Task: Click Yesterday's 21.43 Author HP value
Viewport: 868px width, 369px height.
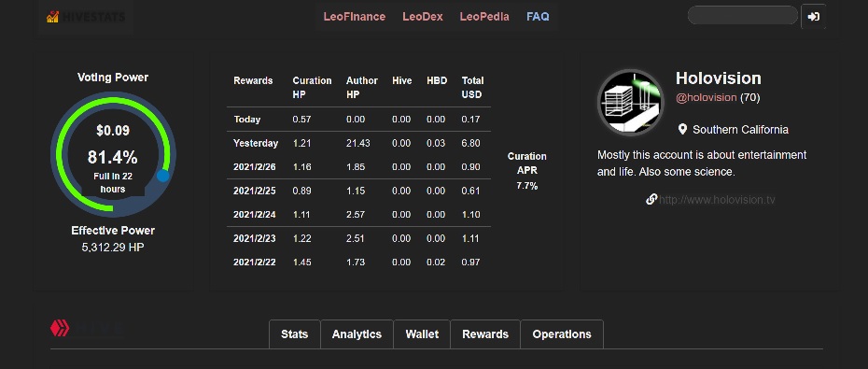Action: (x=357, y=143)
